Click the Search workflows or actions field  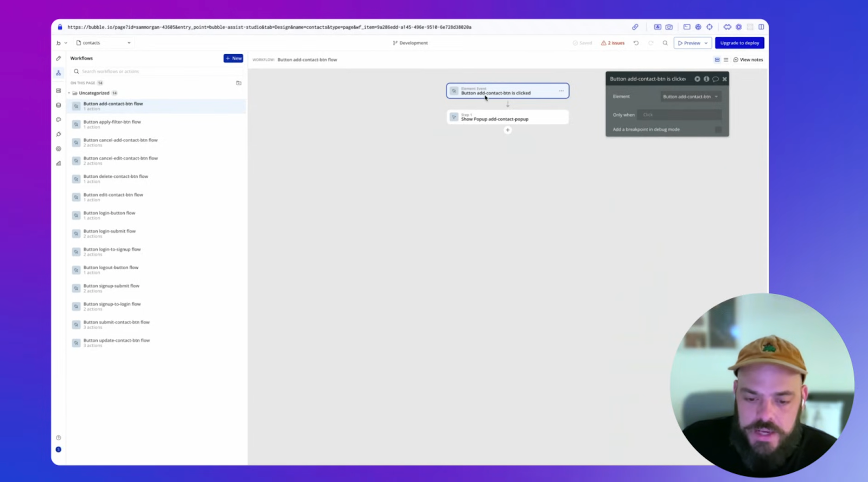point(157,72)
